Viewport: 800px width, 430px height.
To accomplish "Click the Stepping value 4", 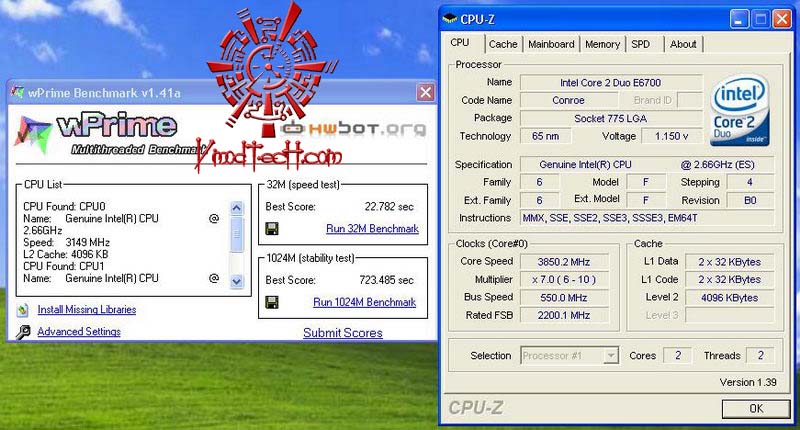I will (x=750, y=182).
